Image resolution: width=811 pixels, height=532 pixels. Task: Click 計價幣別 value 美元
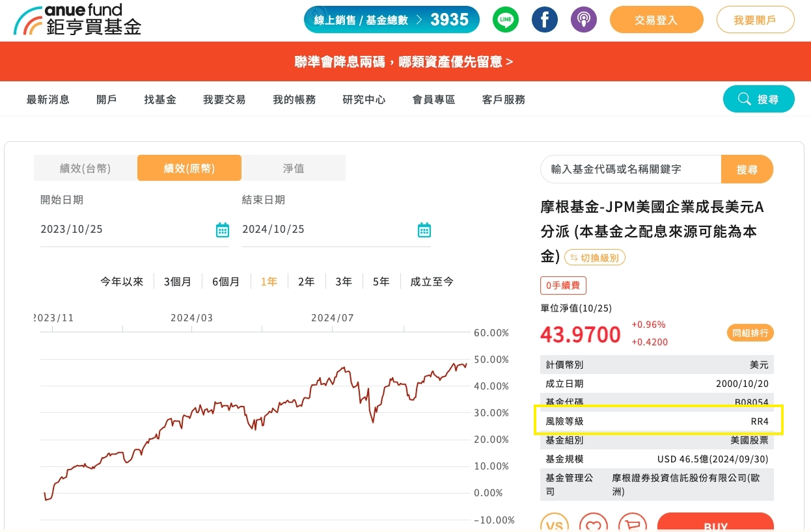[x=759, y=365]
